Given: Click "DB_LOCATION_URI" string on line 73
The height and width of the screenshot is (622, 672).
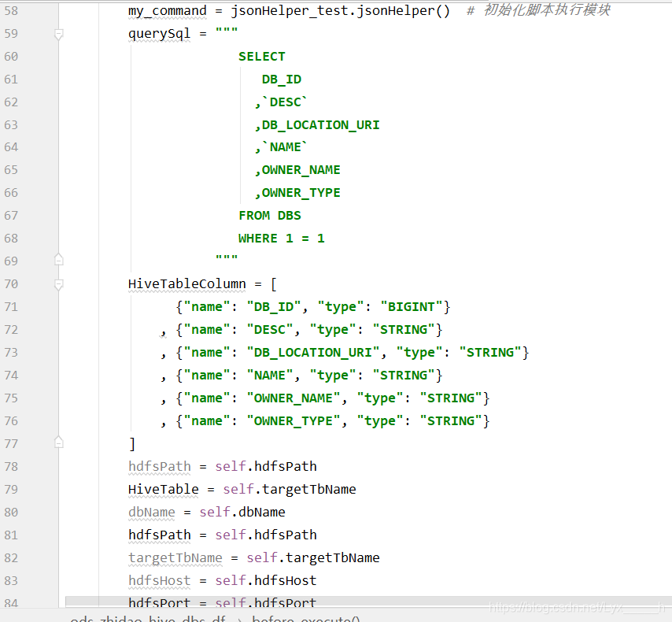Looking at the screenshot, I should (x=313, y=352).
